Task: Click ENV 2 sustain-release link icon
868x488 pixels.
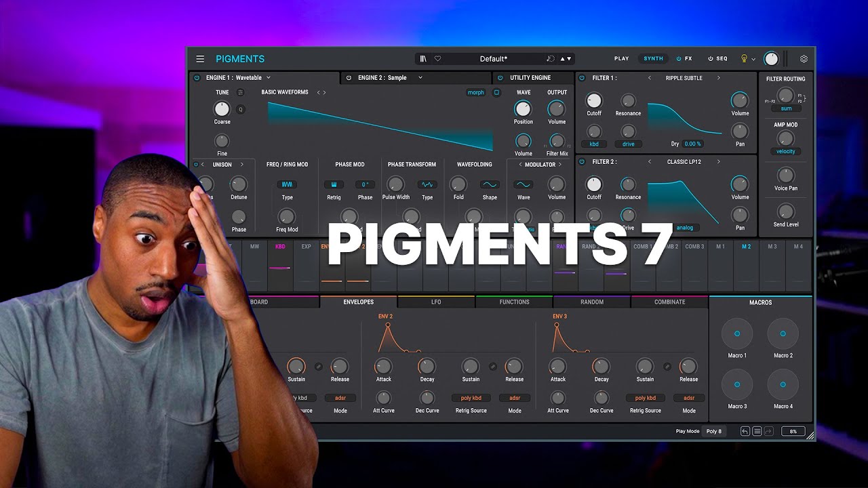Action: (x=493, y=367)
